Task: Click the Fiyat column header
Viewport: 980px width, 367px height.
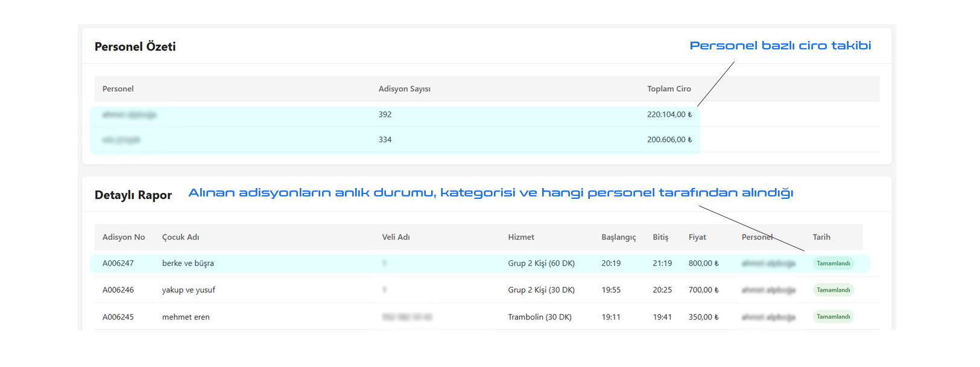Action: click(x=697, y=237)
